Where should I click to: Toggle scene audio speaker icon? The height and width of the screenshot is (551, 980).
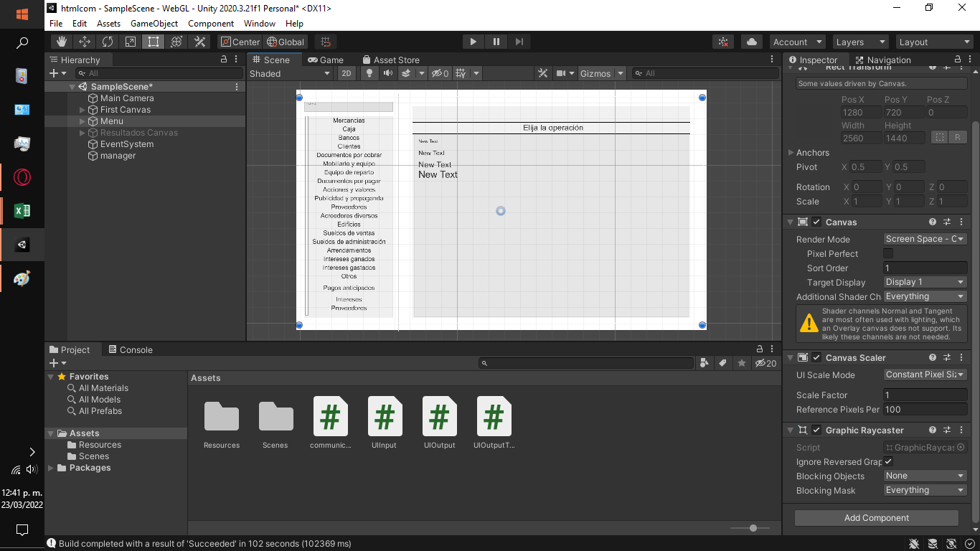tap(388, 73)
